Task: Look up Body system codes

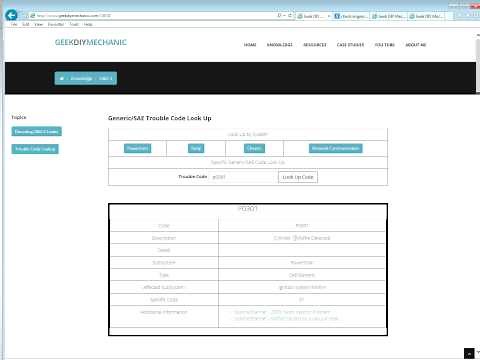Action: (x=196, y=148)
